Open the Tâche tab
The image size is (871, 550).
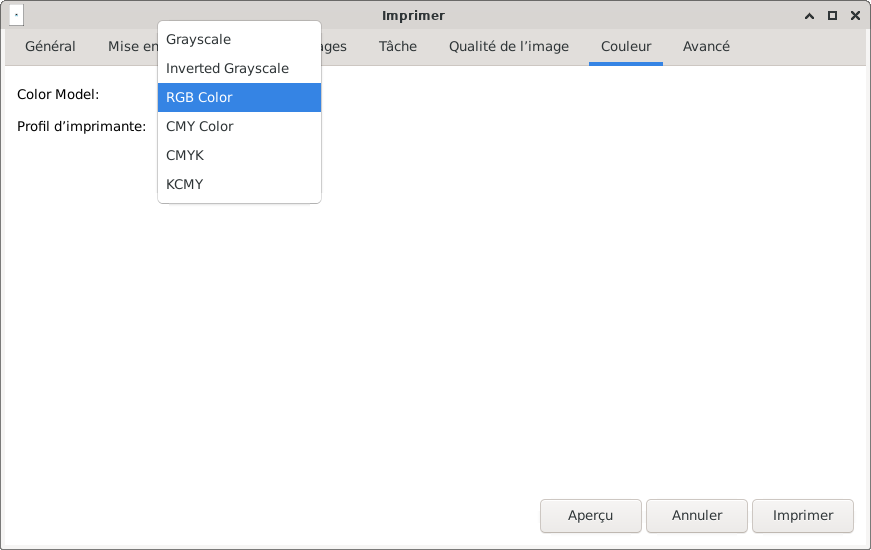pos(398,47)
